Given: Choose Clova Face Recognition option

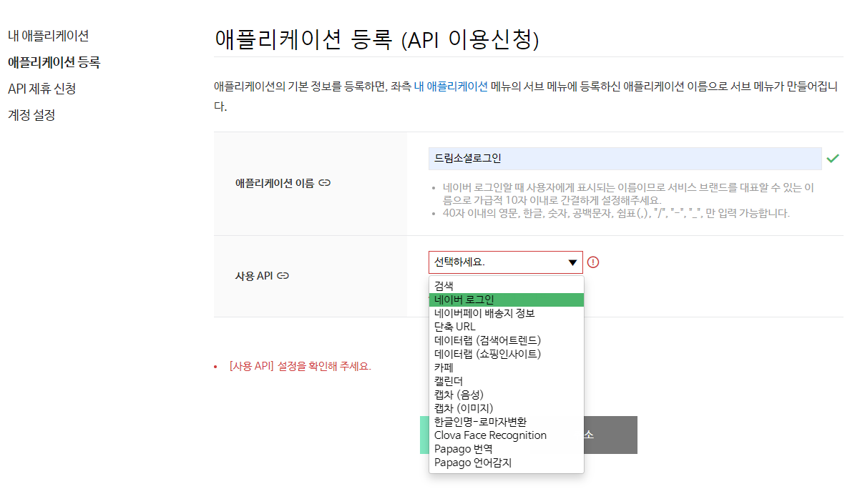Looking at the screenshot, I should pos(507,435).
